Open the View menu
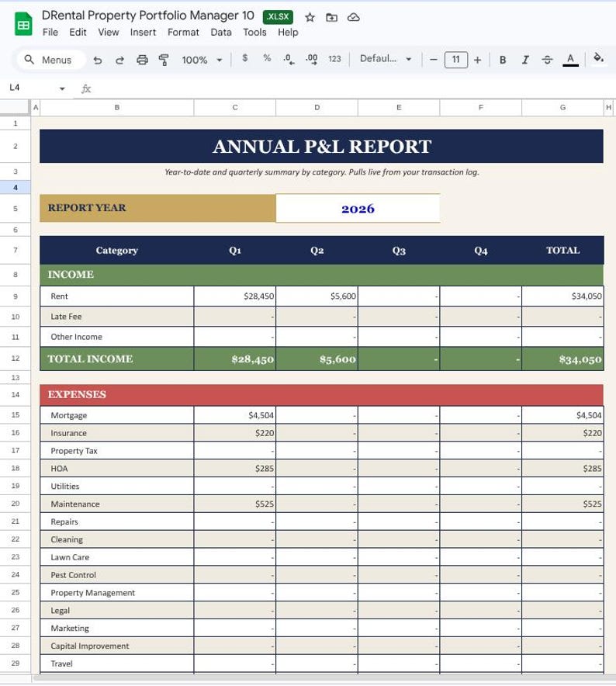Viewport: 616px width, 686px height. coord(109,33)
